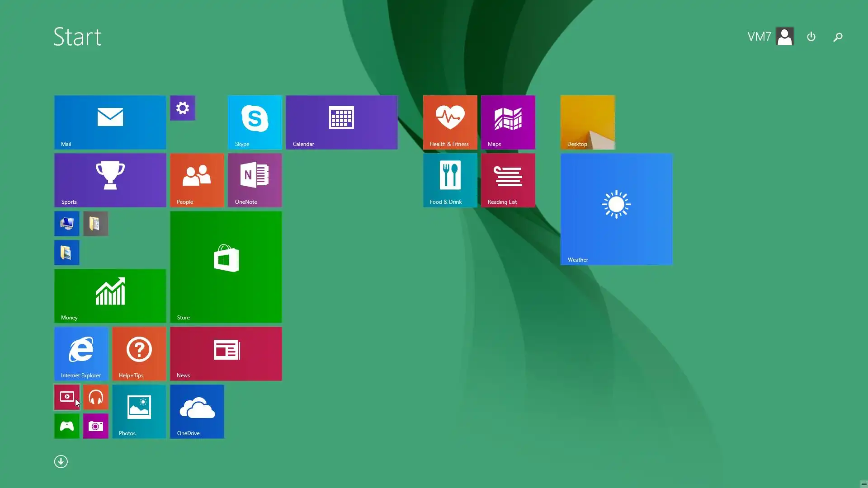
Task: Open the Games controller tile
Action: pos(67,426)
